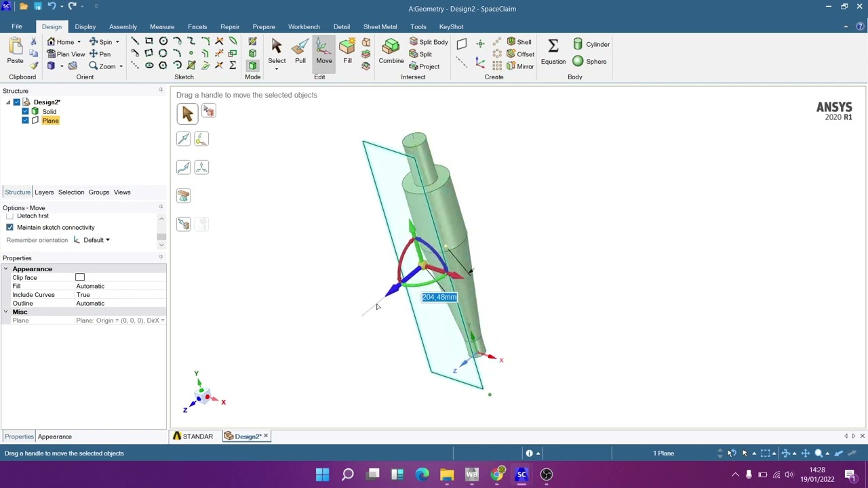Click the Cut scissors icon

34,42
